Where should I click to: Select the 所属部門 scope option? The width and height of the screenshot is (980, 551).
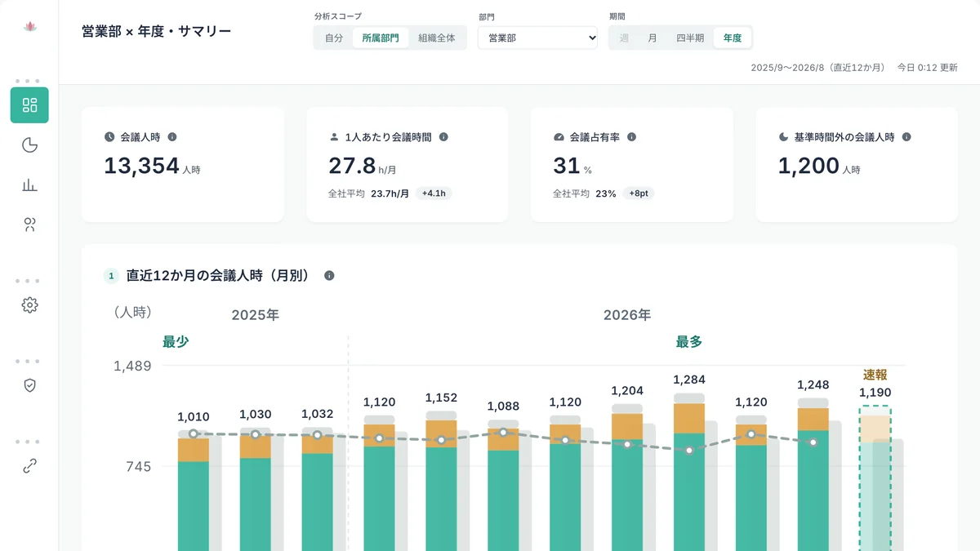381,38
